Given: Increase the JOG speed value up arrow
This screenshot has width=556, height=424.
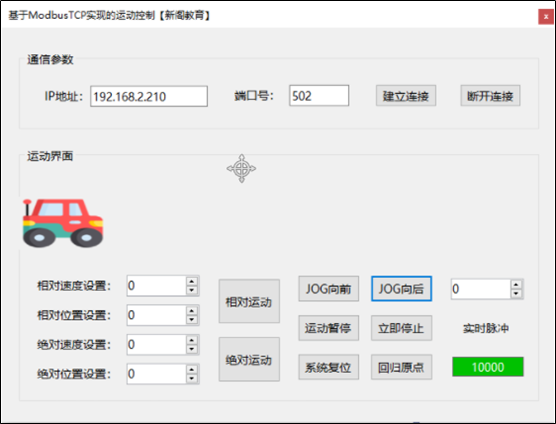Looking at the screenshot, I should point(516,285).
